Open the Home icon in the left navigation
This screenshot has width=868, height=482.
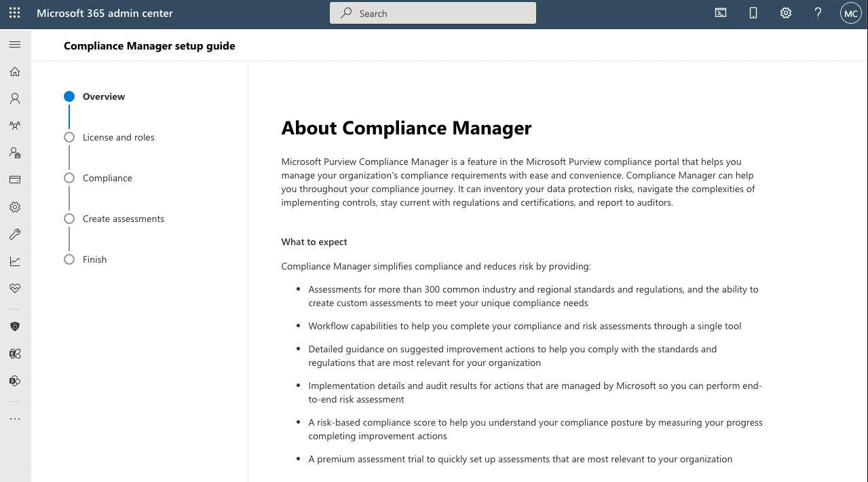(14, 71)
